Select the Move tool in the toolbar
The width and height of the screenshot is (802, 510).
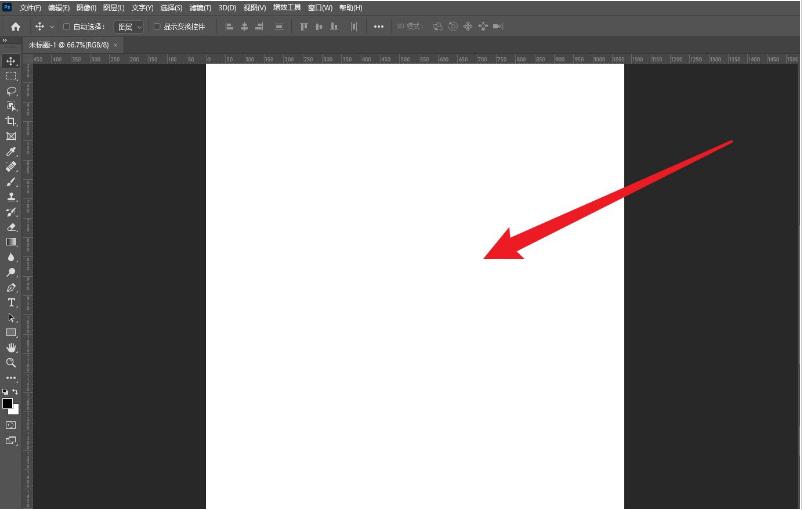click(11, 61)
